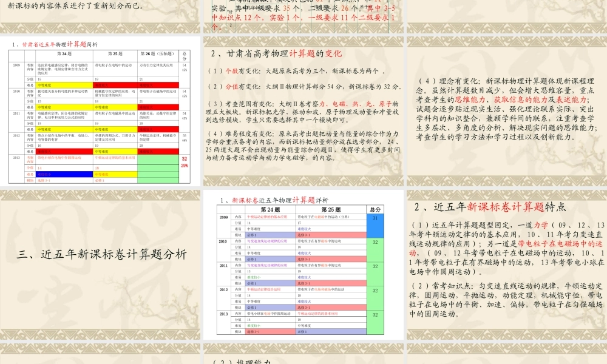The height and width of the screenshot is (364, 607).
Task: Click the heading 2、甘肃省高考物理计算题的变化
Action: pos(276,53)
